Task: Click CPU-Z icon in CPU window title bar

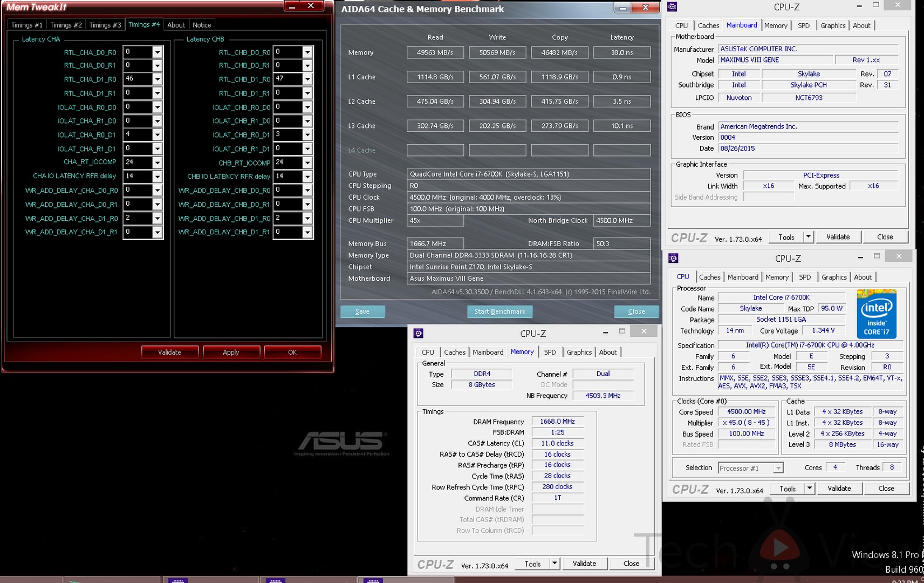Action: point(673,258)
